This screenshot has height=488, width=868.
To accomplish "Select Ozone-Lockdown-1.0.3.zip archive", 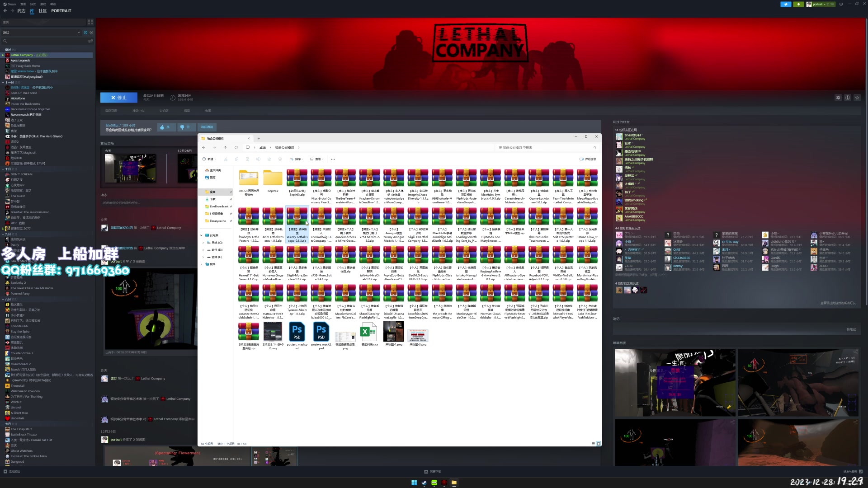I will [539, 186].
